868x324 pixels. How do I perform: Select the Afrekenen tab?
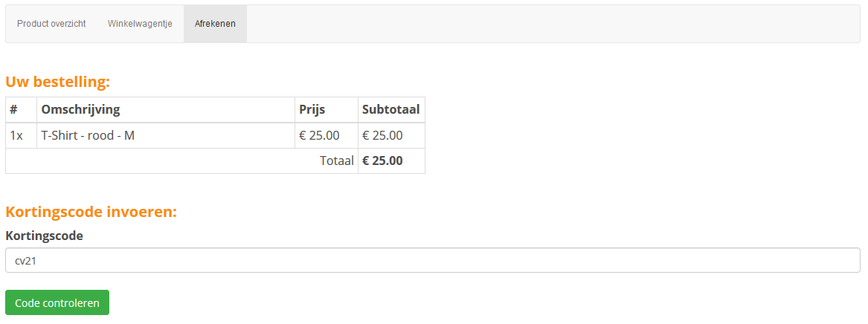pos(215,24)
